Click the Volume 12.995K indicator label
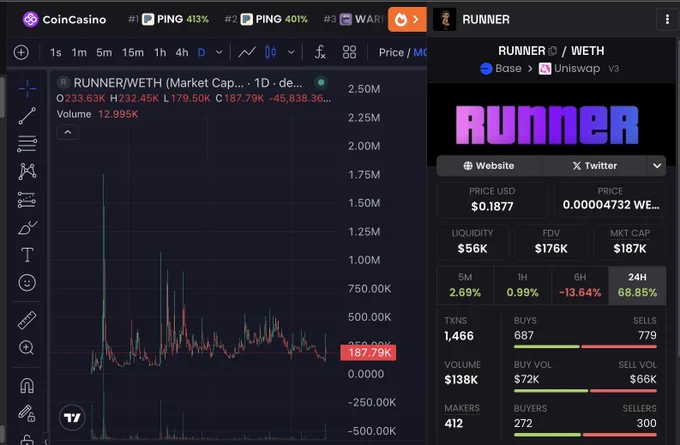 (98, 114)
